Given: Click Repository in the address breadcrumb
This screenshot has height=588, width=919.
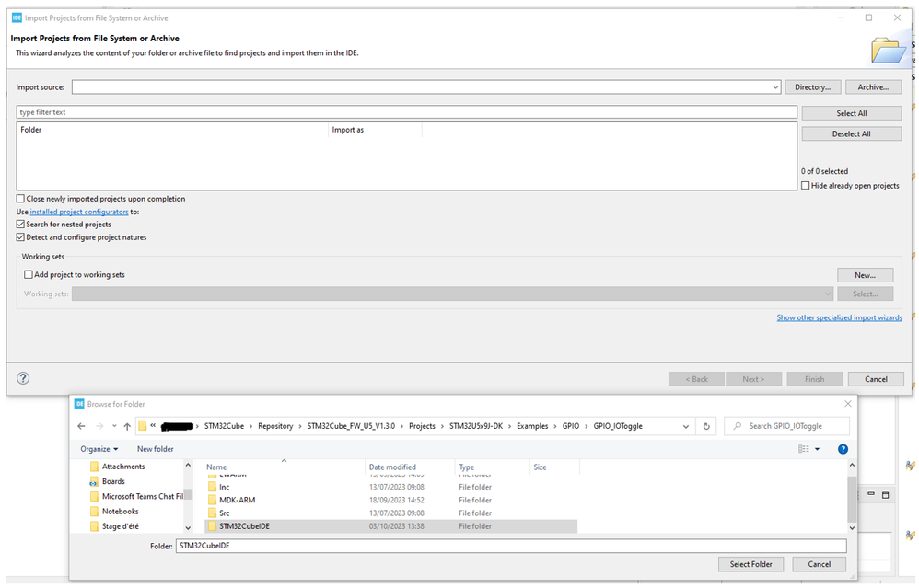Looking at the screenshot, I should (275, 426).
